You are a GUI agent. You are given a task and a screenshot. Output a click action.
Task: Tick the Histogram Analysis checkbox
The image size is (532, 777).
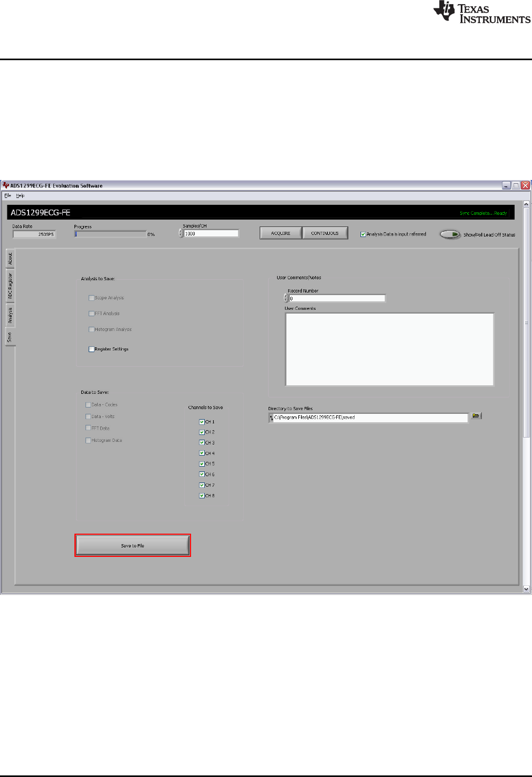pos(91,329)
